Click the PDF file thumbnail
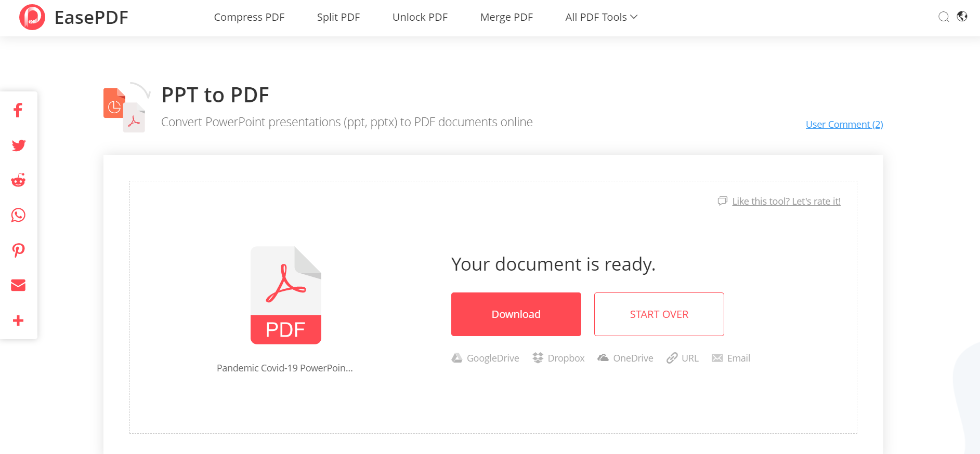Image resolution: width=980 pixels, height=454 pixels. point(285,295)
